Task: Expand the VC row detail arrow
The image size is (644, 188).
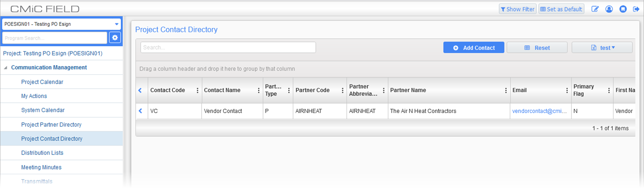Action: [141, 111]
